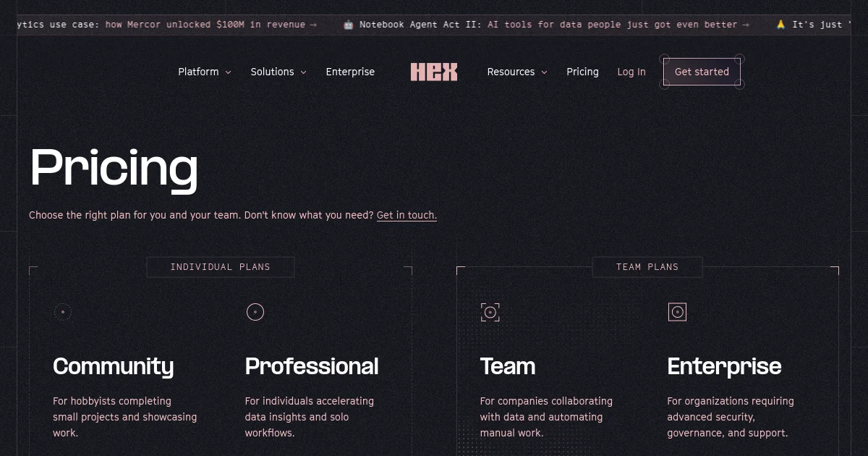Click the INDIVIDUAL PLANS label

(221, 267)
